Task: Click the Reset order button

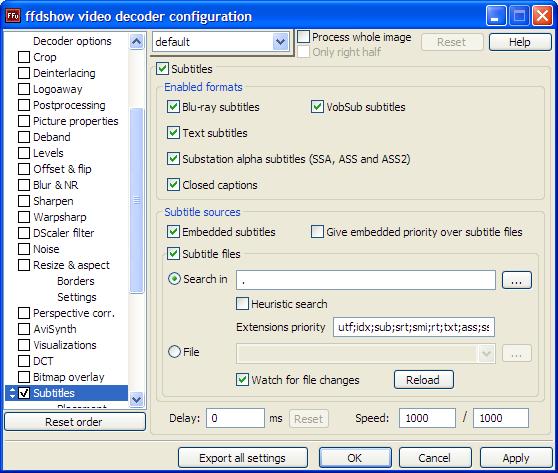Action: [x=75, y=422]
